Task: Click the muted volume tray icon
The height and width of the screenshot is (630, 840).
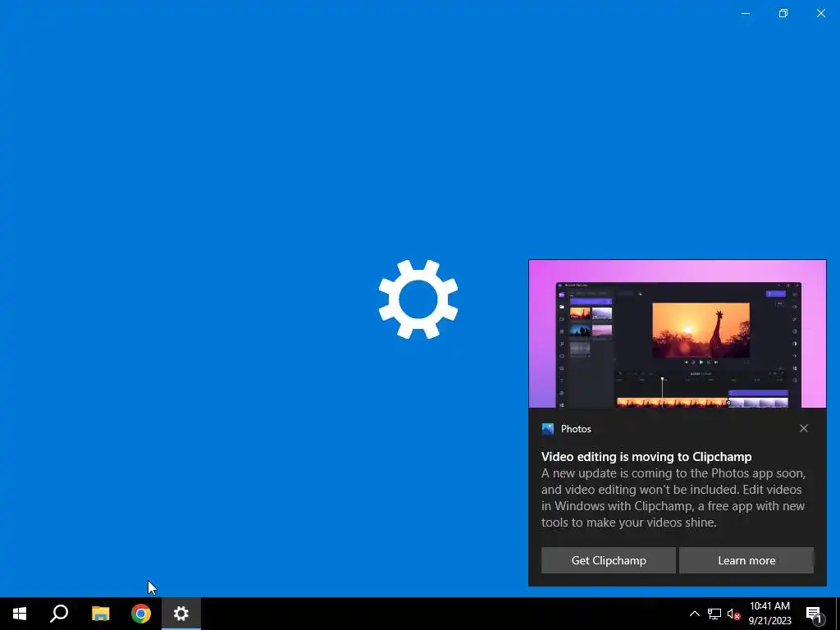Action: click(x=733, y=614)
